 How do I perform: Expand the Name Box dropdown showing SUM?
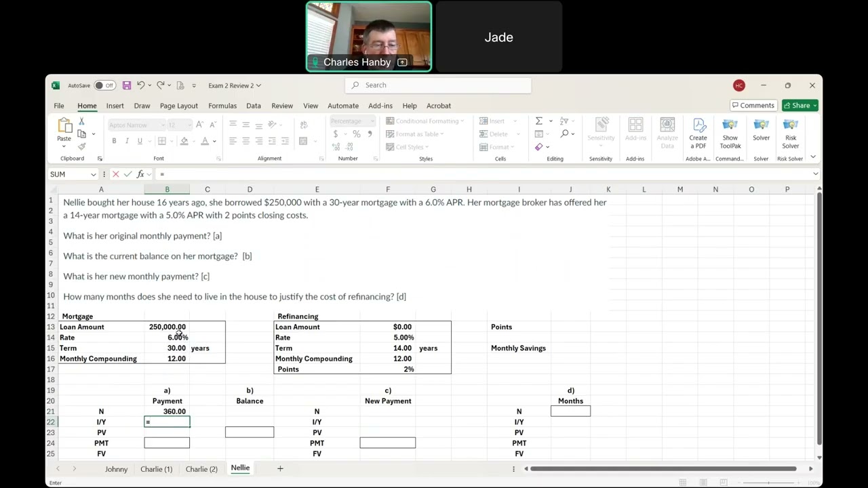click(93, 174)
